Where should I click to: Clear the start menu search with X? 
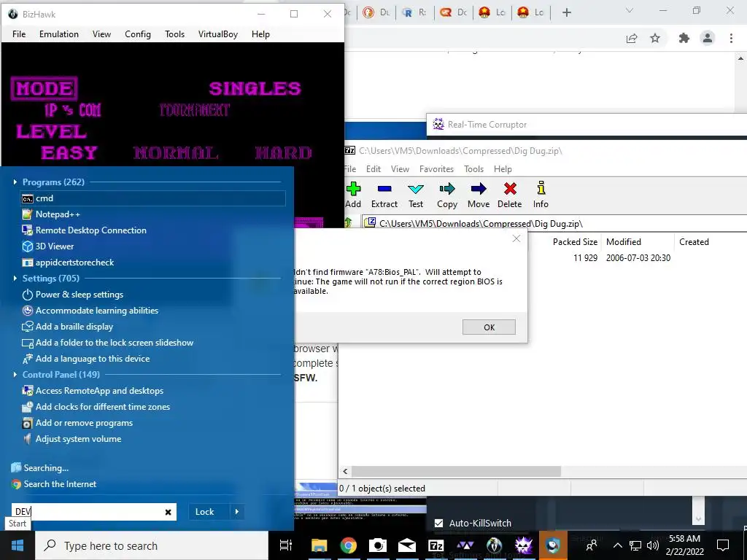click(x=169, y=512)
